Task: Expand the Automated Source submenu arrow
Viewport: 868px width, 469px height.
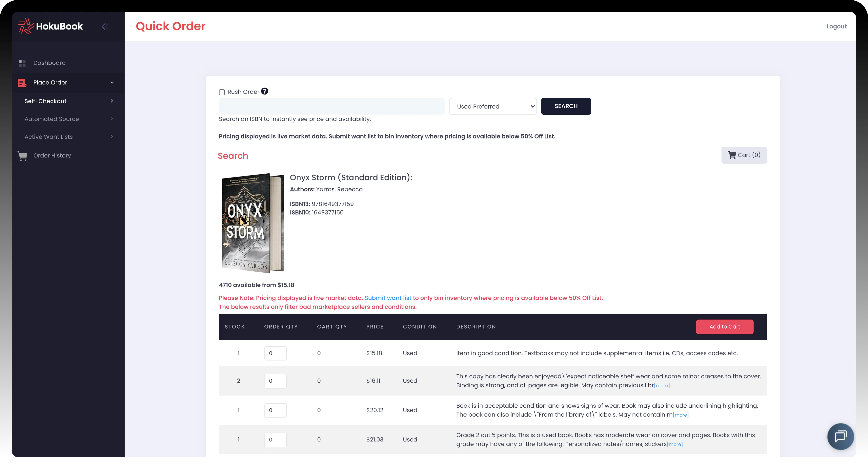Action: [111, 119]
